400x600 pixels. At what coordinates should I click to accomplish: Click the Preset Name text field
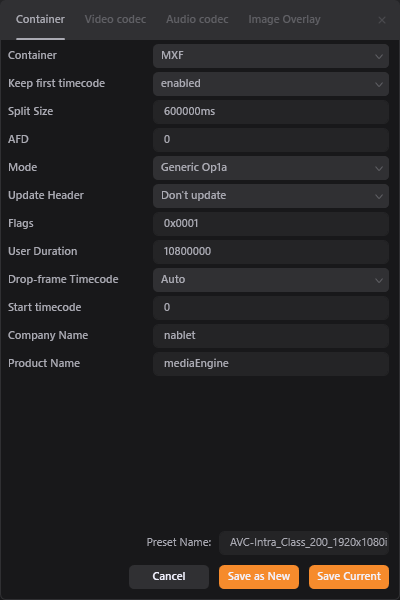(x=304, y=543)
